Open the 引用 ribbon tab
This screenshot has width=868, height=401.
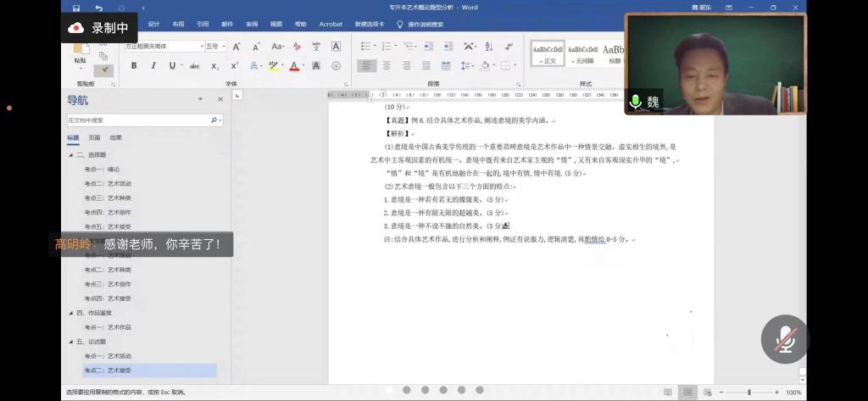tap(203, 25)
